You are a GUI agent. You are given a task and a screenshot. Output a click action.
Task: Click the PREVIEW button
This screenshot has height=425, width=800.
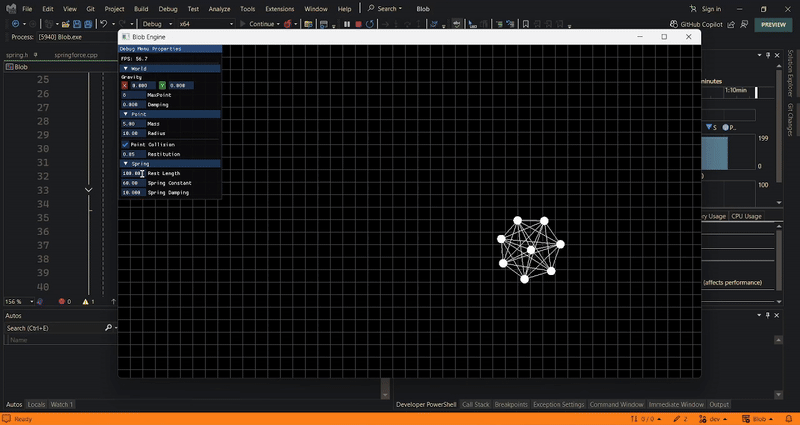coord(773,24)
